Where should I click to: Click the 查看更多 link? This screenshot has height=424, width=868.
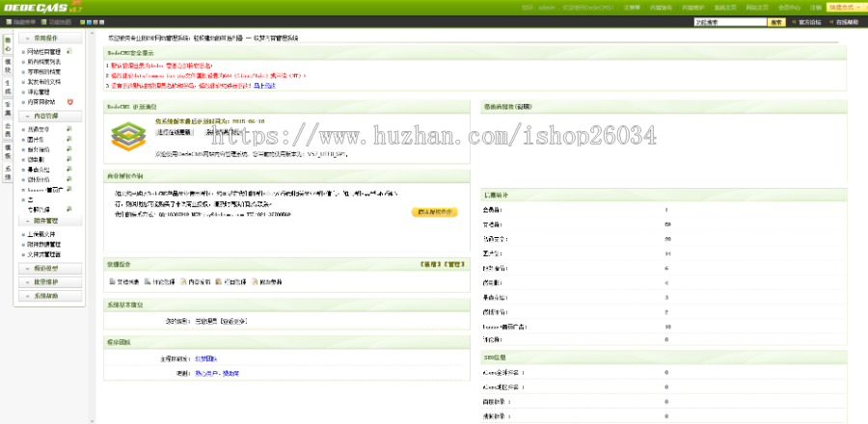pos(233,321)
